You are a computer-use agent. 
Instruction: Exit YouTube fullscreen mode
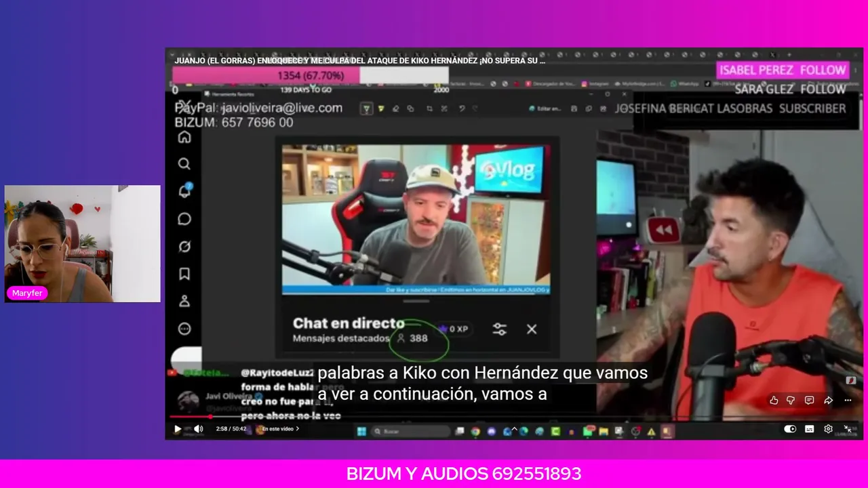pos(848,429)
